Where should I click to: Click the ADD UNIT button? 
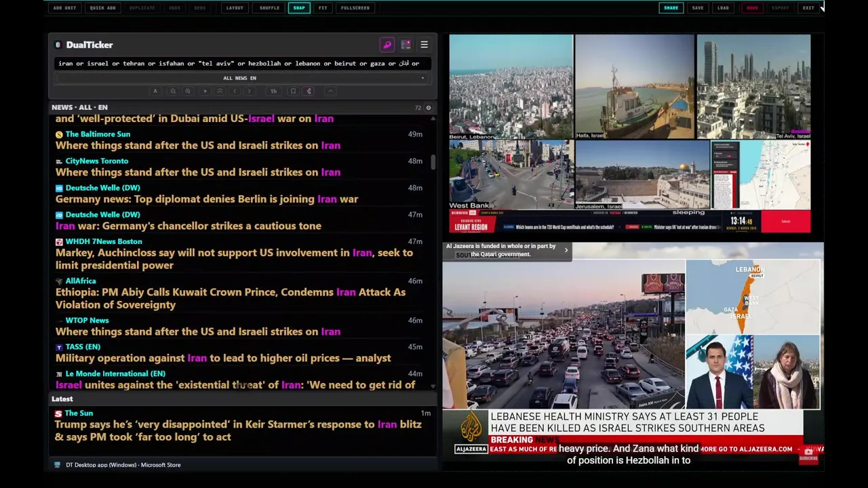pyautogui.click(x=64, y=8)
